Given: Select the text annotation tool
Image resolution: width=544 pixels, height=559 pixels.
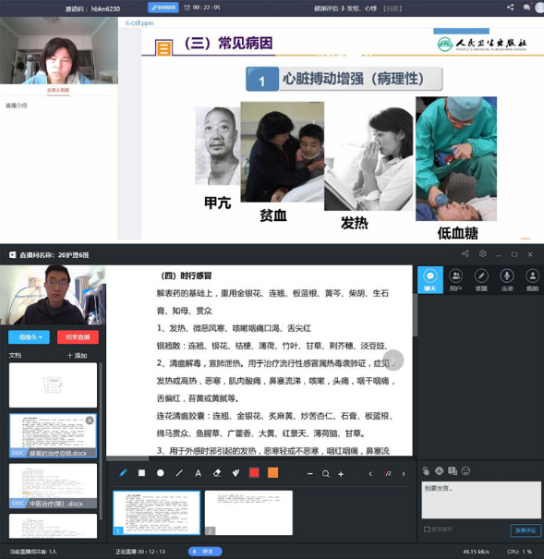Looking at the screenshot, I should click(x=198, y=473).
